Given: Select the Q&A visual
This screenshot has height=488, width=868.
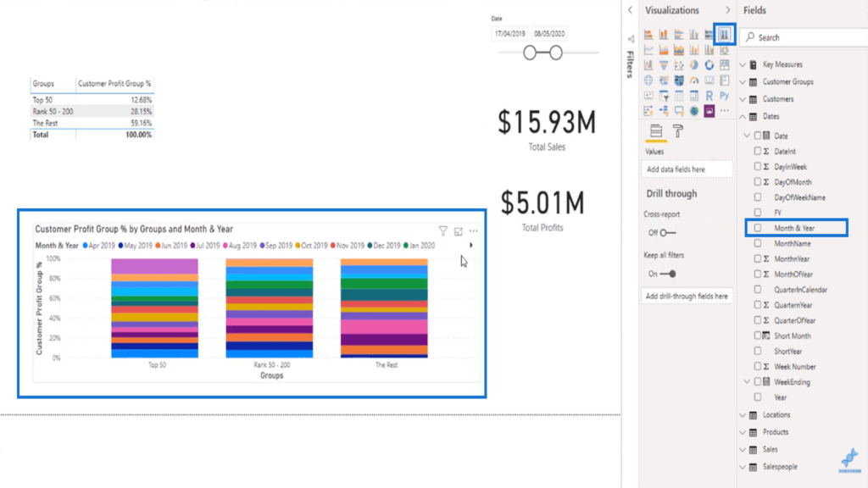Looking at the screenshot, I should (x=679, y=111).
